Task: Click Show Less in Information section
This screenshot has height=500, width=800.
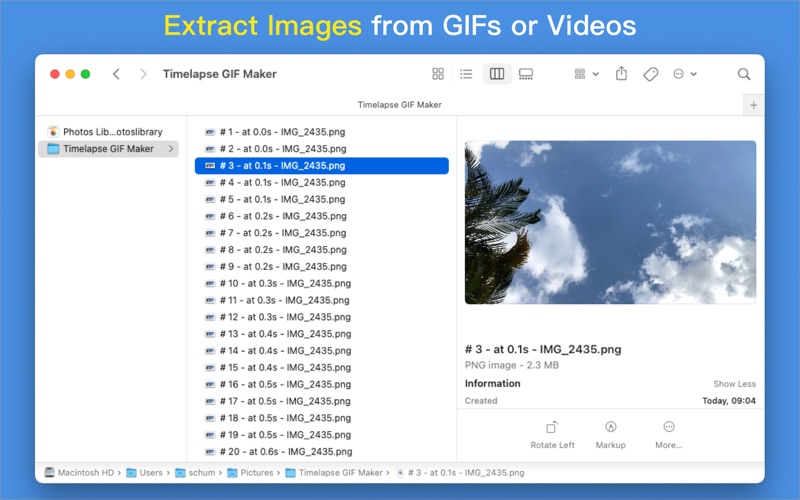Action: tap(734, 384)
